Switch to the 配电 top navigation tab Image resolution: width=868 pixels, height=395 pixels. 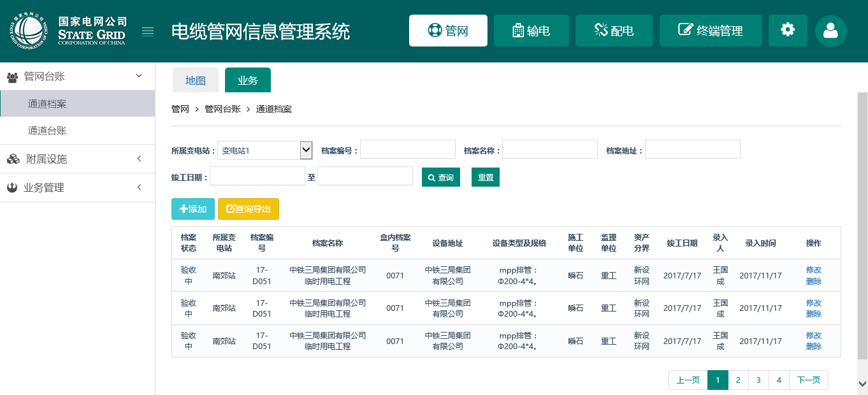click(614, 31)
